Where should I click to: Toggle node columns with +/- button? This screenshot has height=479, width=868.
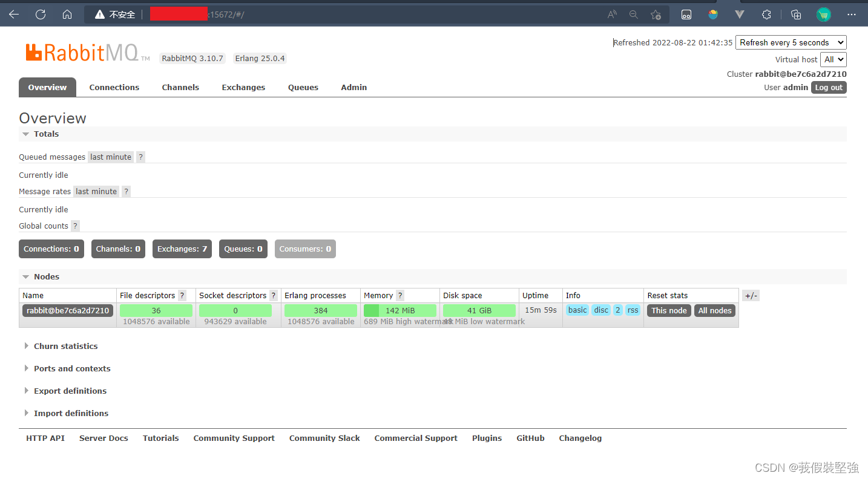[751, 295]
